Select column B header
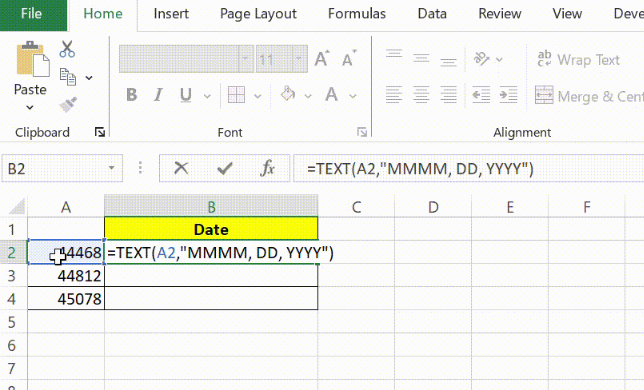The width and height of the screenshot is (644, 390). (211, 207)
